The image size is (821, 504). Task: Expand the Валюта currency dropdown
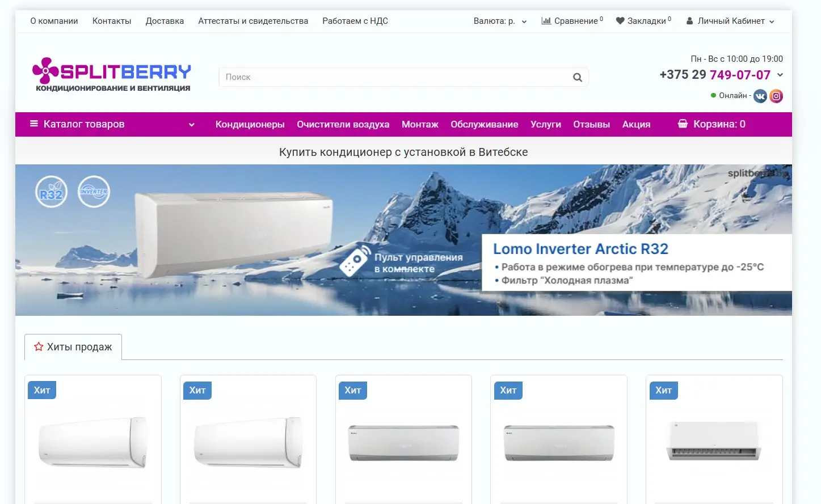500,21
